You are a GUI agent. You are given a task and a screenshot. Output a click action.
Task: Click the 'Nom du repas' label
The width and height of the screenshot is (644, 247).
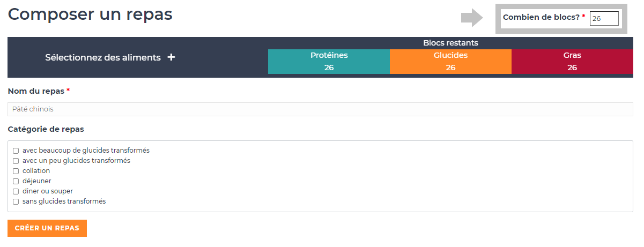click(36, 91)
